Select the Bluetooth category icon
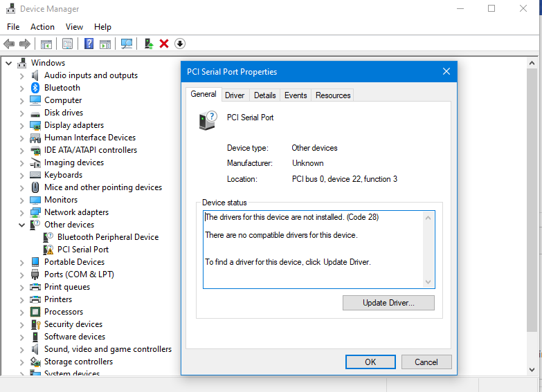The width and height of the screenshot is (542, 392). (35, 88)
